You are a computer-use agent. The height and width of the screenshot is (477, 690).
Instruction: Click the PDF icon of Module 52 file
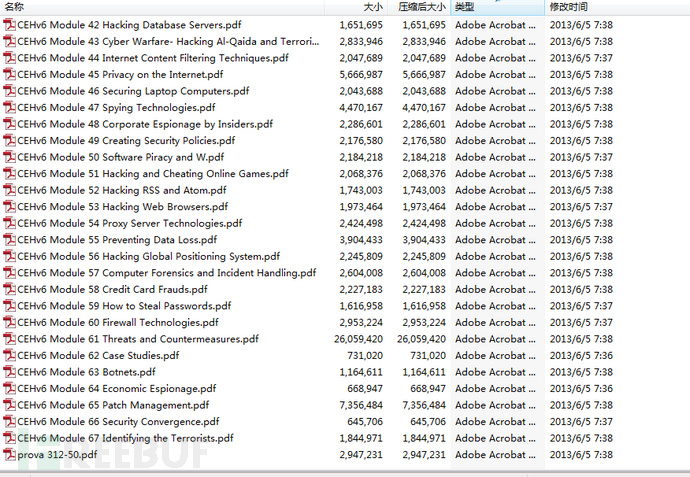9,190
